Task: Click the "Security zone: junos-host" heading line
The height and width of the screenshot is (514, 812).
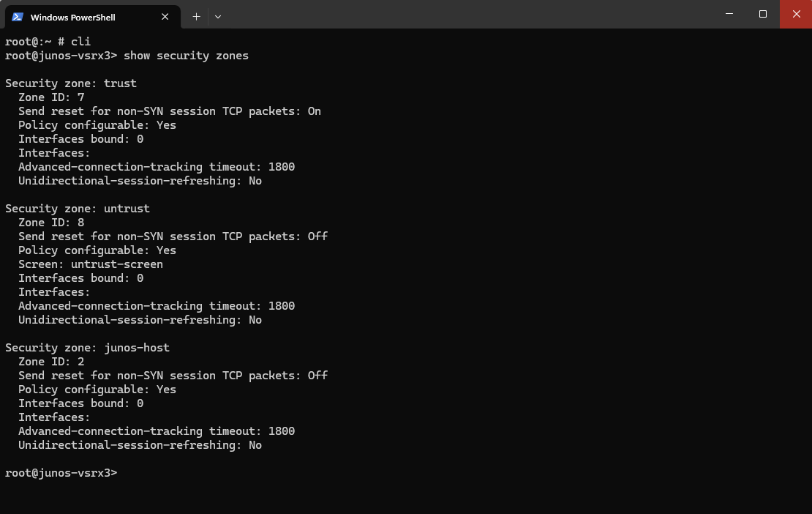Action: (x=88, y=348)
